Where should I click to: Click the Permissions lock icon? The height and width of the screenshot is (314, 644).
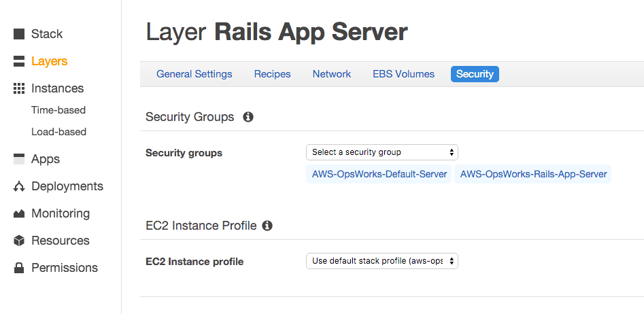19,268
